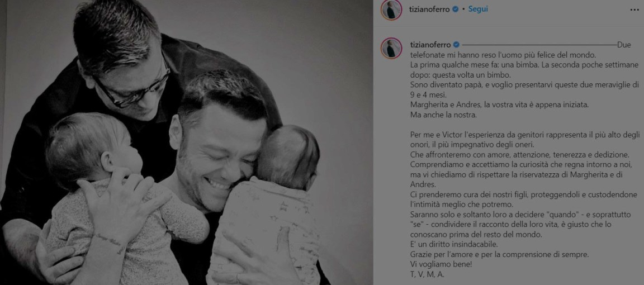Click the verified badge in the caption

coord(456,45)
